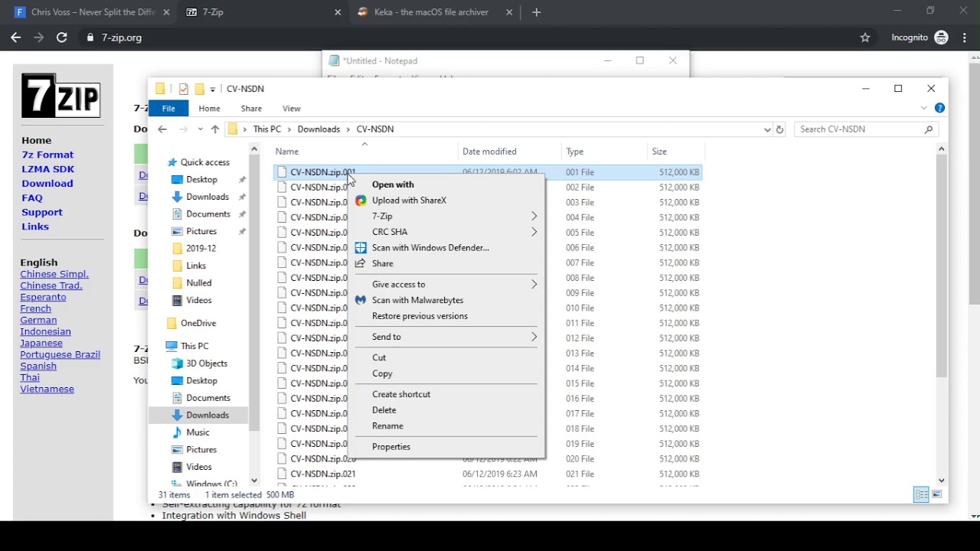Click the Quick access star icon
This screenshot has width=980, height=551.
click(x=172, y=162)
